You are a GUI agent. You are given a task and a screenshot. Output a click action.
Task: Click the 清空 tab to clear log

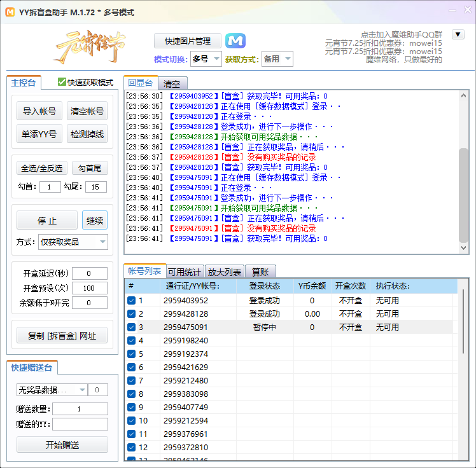pyautogui.click(x=172, y=83)
